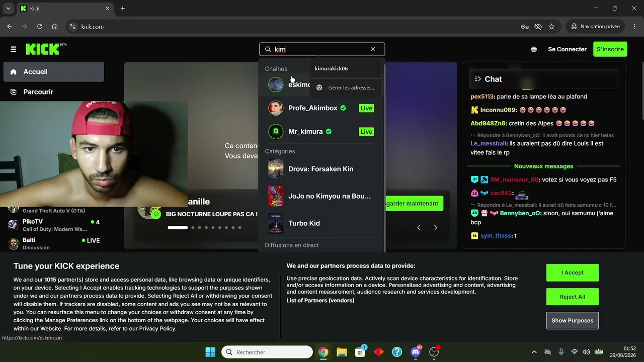The height and width of the screenshot is (362, 644).
Task: Click the Se Connecter login button
Action: pos(567,49)
